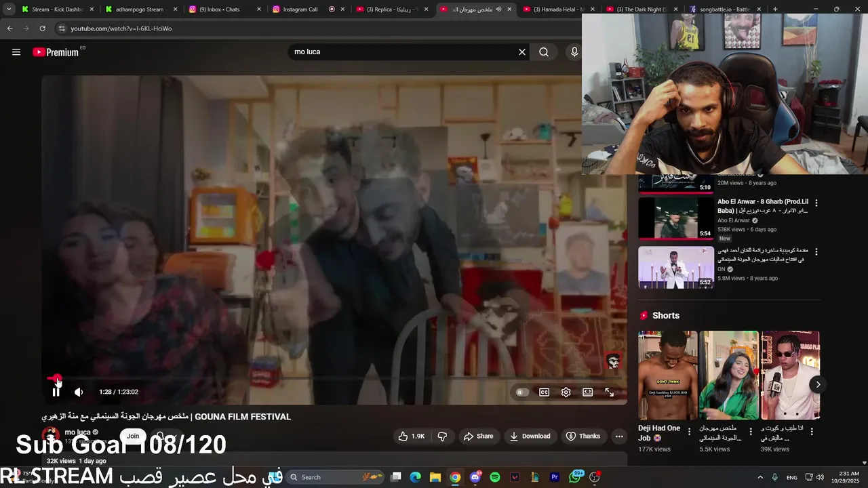Open a new browser tab
868x488 pixels.
[775, 9]
